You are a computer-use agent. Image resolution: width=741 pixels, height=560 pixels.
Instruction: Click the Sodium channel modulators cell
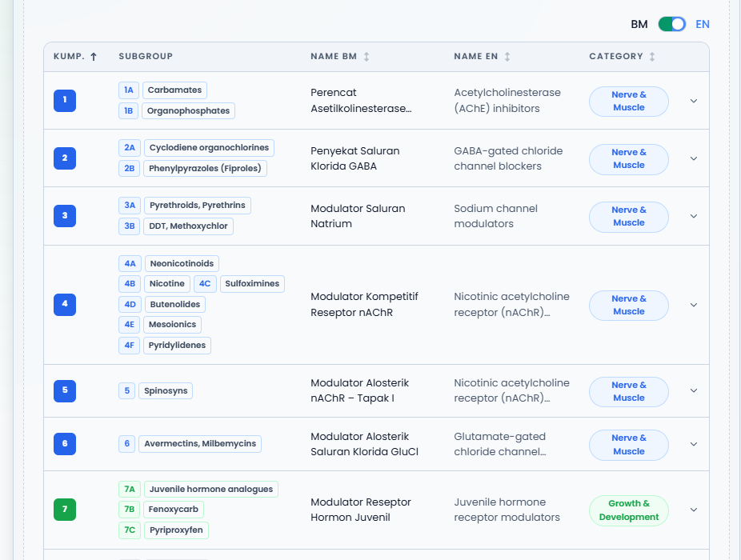click(x=495, y=216)
